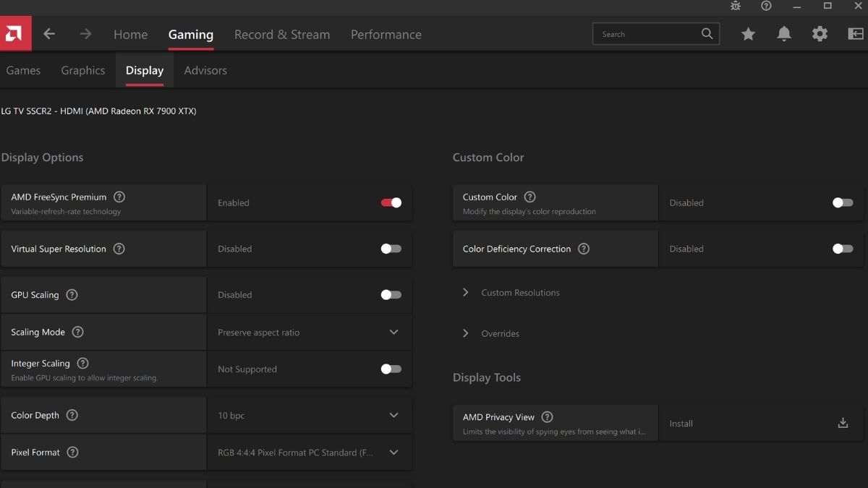Open the Performance tab

tap(386, 34)
